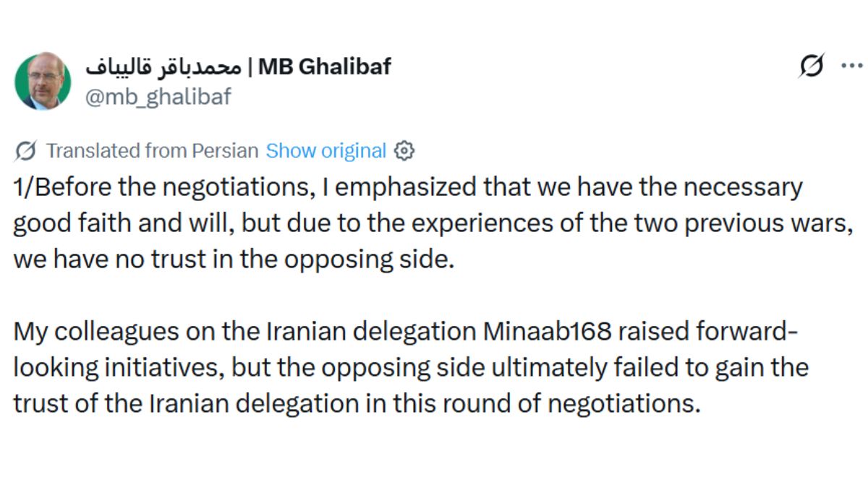
Task: Click the Grok logo beside Translated from Persian
Action: [26, 151]
